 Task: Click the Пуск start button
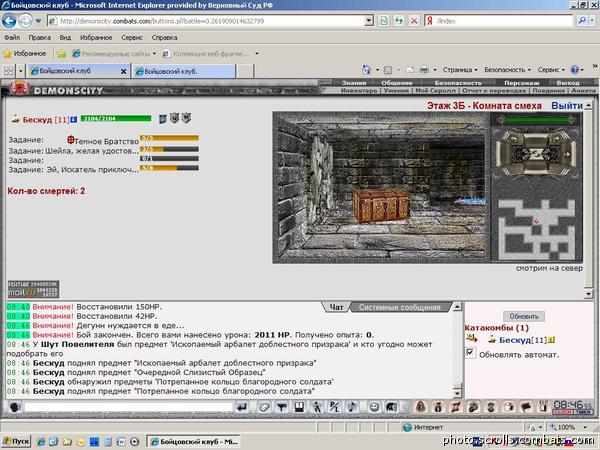coord(16,441)
